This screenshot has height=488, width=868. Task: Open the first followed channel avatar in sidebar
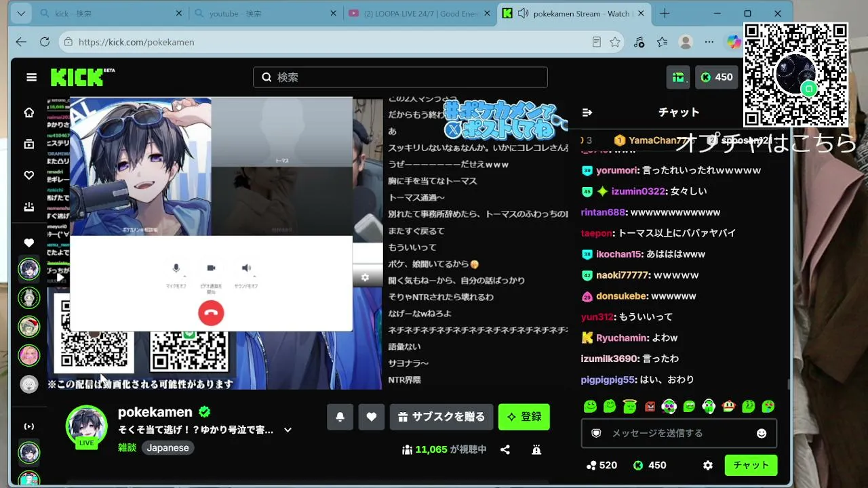(x=29, y=269)
